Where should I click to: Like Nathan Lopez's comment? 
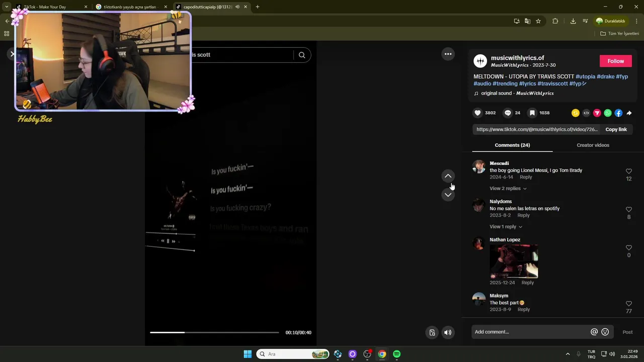628,248
